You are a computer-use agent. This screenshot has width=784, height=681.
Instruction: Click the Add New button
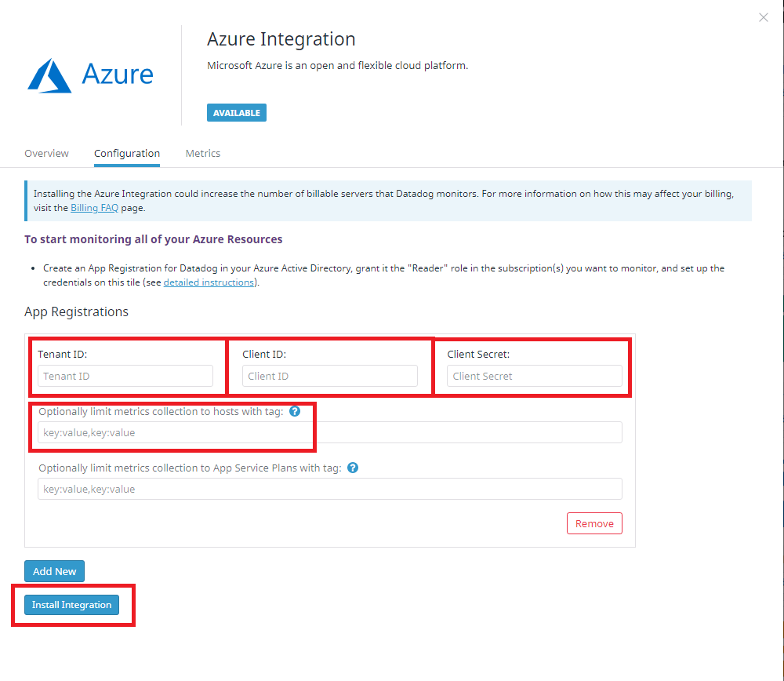54,571
